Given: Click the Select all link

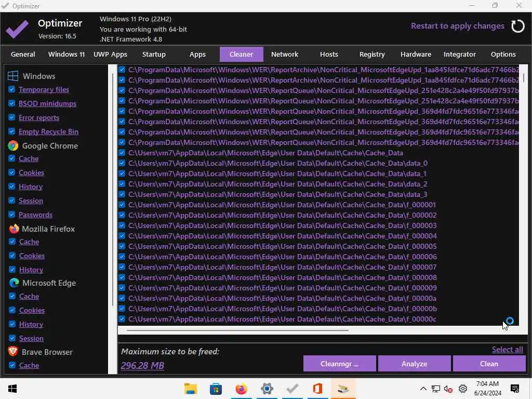Looking at the screenshot, I should coord(507,350).
